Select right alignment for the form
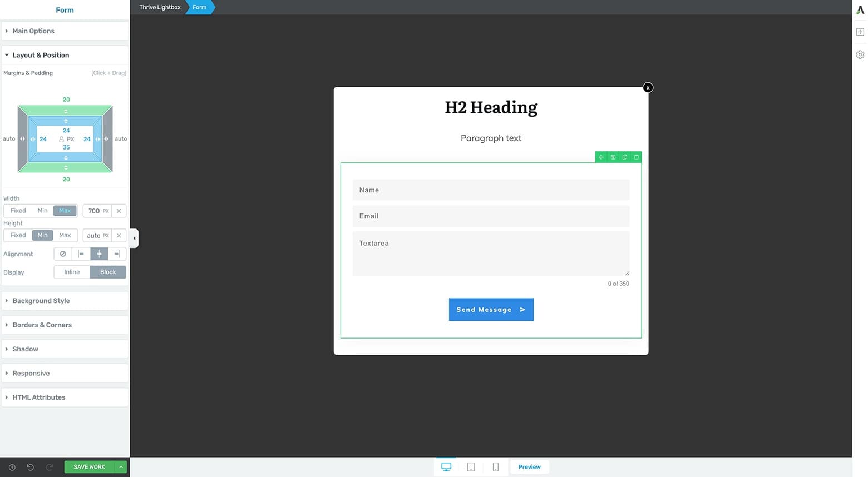This screenshot has height=477, width=868. pos(117,254)
